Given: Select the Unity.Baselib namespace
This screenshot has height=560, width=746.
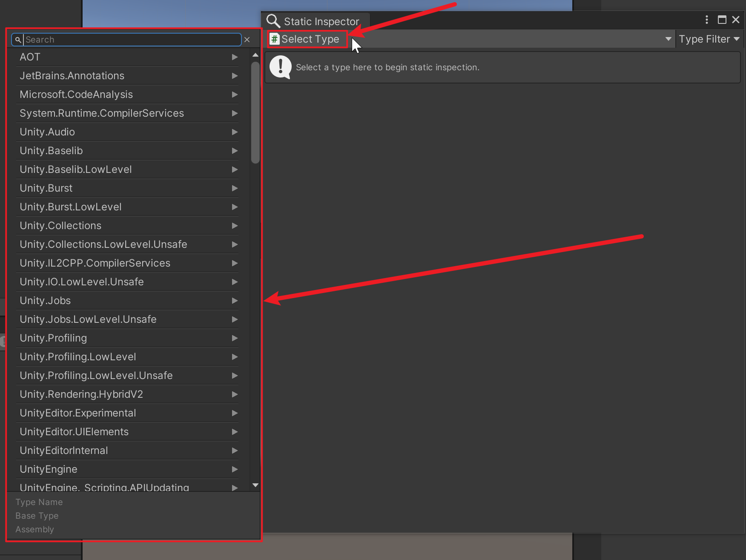Looking at the screenshot, I should click(x=127, y=151).
